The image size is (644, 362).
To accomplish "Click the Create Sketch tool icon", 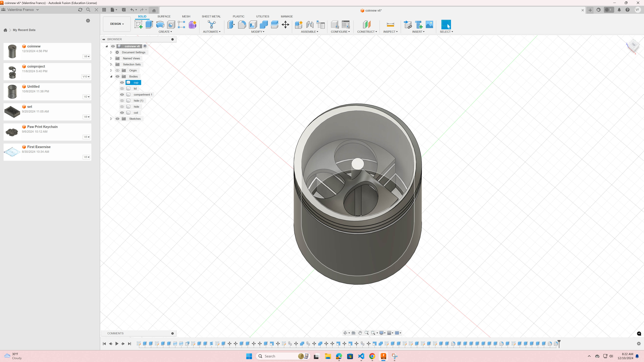I will [x=138, y=24].
